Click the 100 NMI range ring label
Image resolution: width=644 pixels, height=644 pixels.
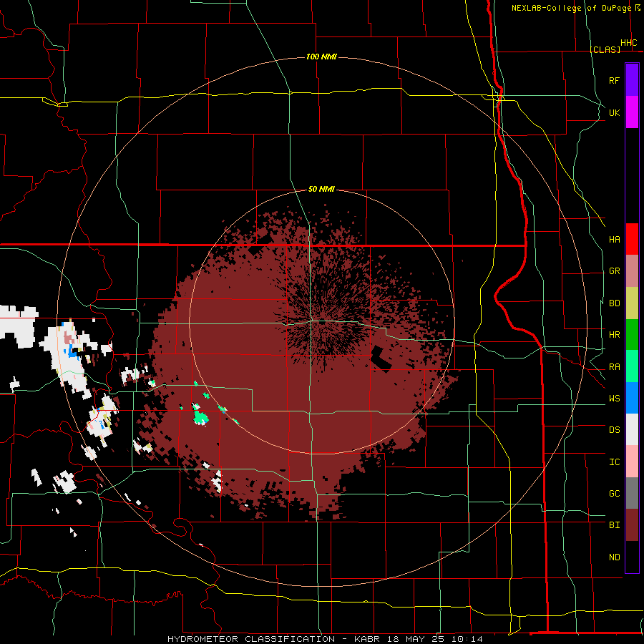321,57
